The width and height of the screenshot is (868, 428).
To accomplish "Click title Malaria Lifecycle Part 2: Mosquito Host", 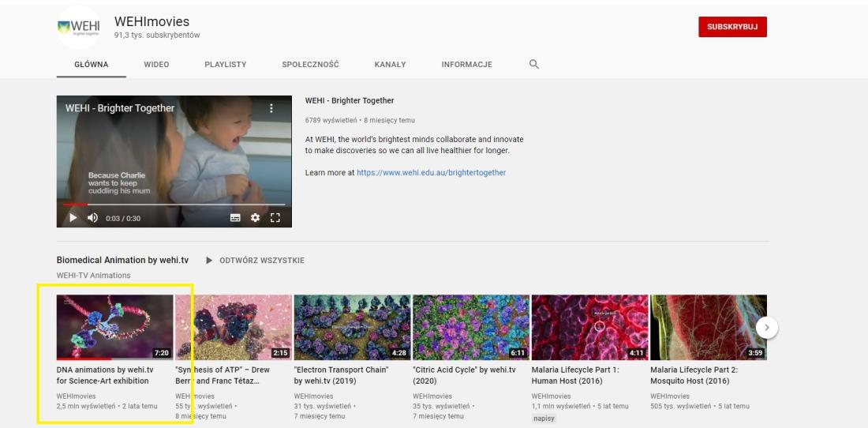I will 694,375.
